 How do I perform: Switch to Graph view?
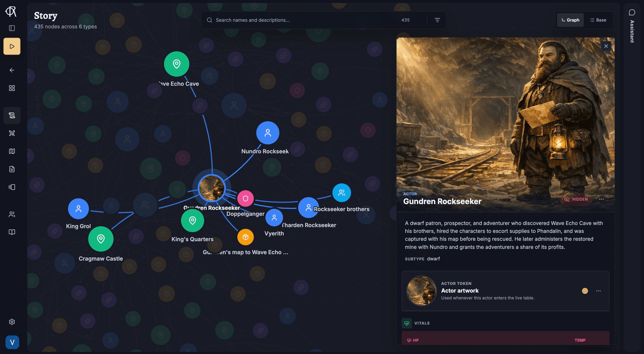click(570, 20)
